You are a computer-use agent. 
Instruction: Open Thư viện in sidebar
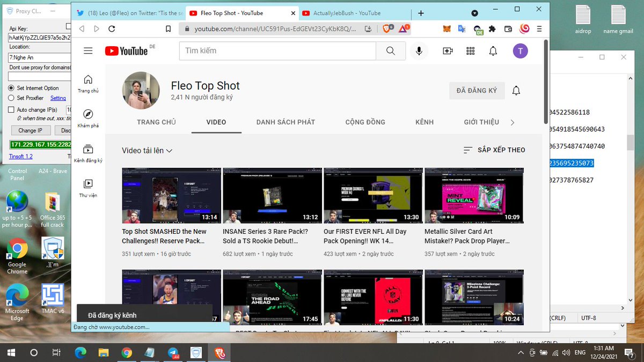(x=88, y=188)
